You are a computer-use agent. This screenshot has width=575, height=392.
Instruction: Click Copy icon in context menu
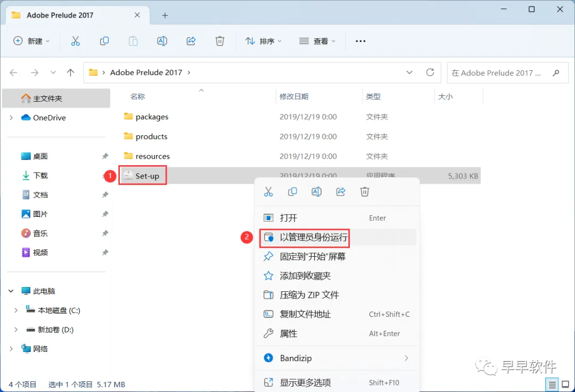[292, 192]
